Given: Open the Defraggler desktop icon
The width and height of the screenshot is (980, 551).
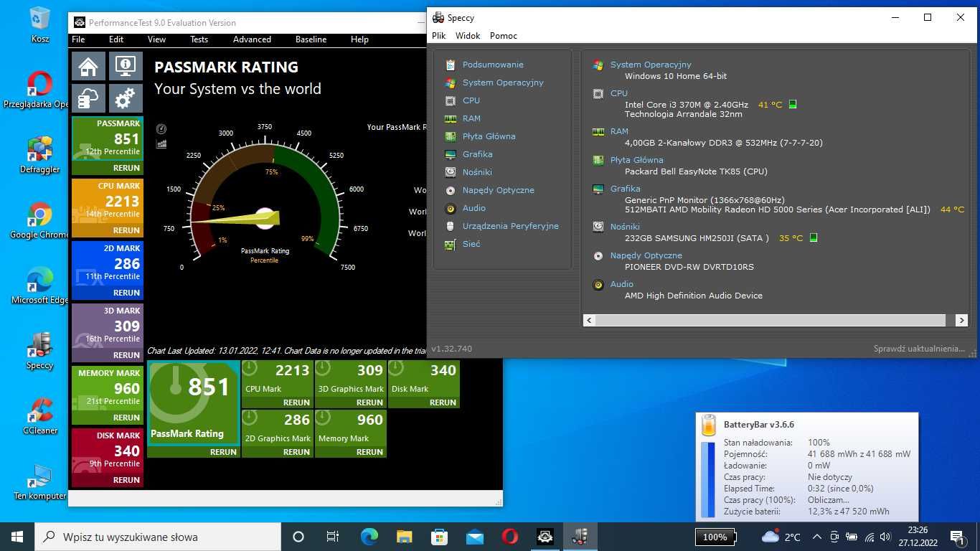Looking at the screenshot, I should coord(39,155).
